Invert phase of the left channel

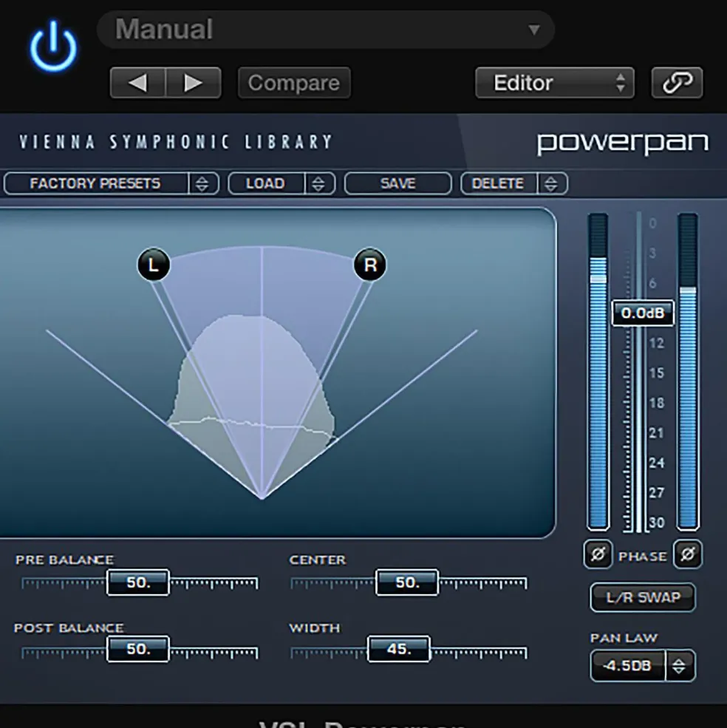pyautogui.click(x=598, y=554)
